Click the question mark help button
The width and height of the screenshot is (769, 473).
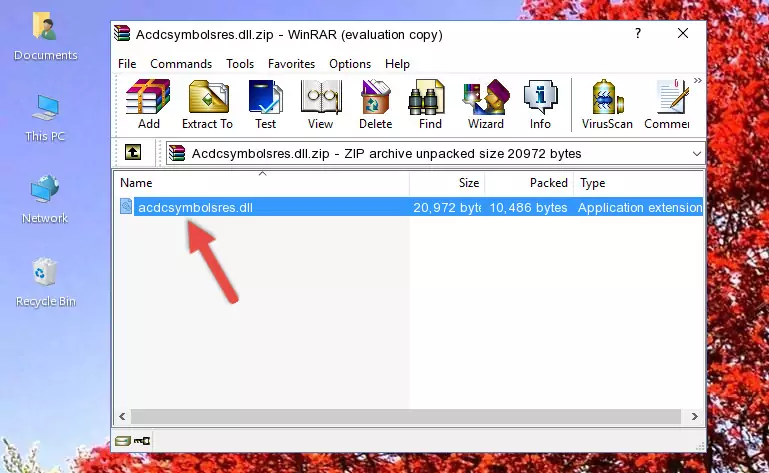638,33
